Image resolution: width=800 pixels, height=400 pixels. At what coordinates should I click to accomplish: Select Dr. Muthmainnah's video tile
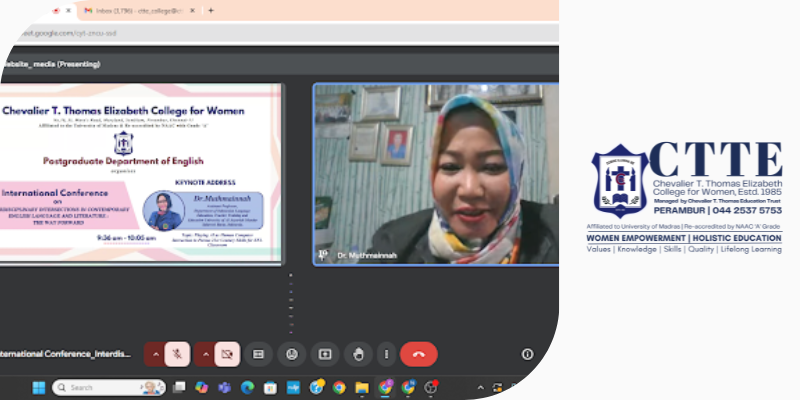tap(436, 174)
